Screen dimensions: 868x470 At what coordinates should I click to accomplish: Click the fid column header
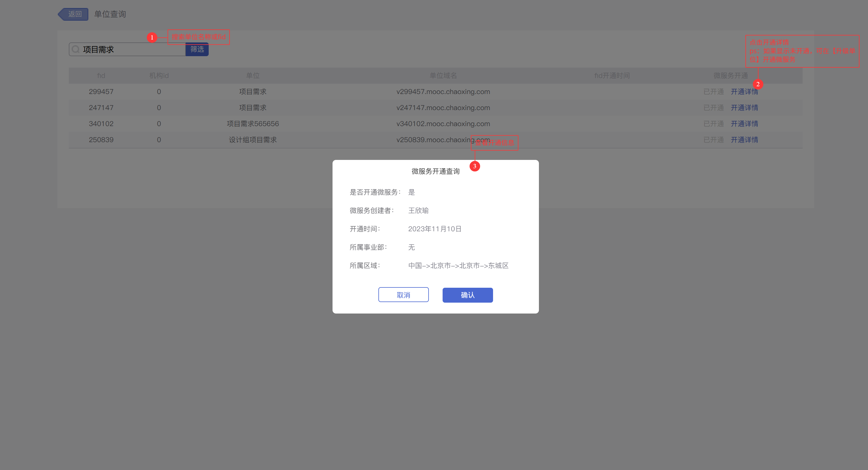pos(101,75)
